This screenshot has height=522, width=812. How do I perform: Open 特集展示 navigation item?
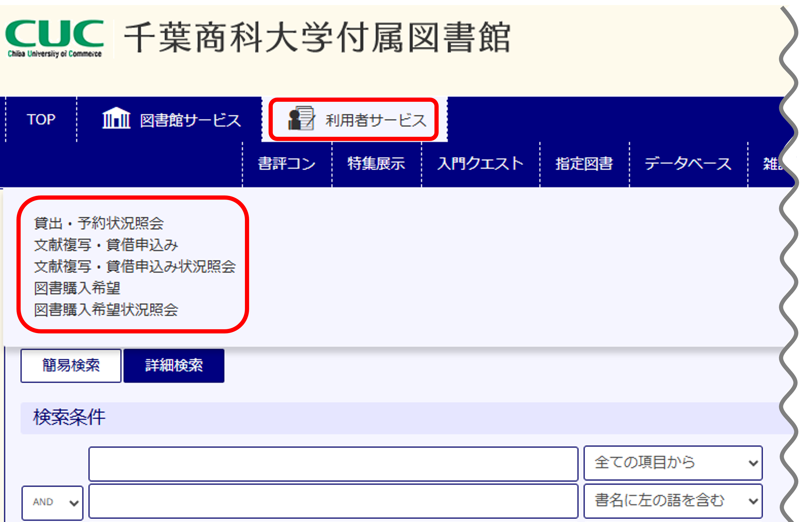coord(376,164)
